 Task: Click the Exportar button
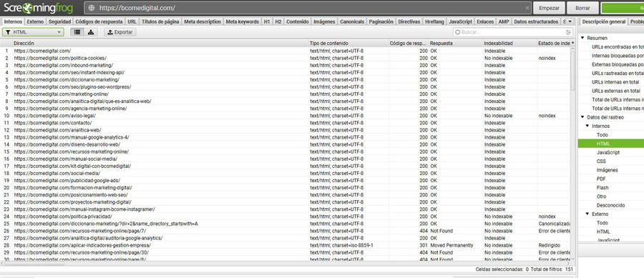tap(120, 32)
